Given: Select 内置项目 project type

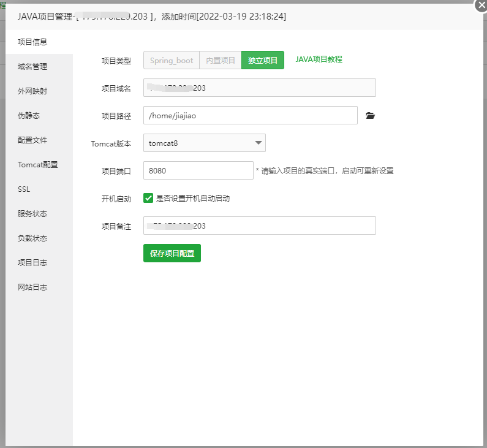Looking at the screenshot, I should click(221, 60).
